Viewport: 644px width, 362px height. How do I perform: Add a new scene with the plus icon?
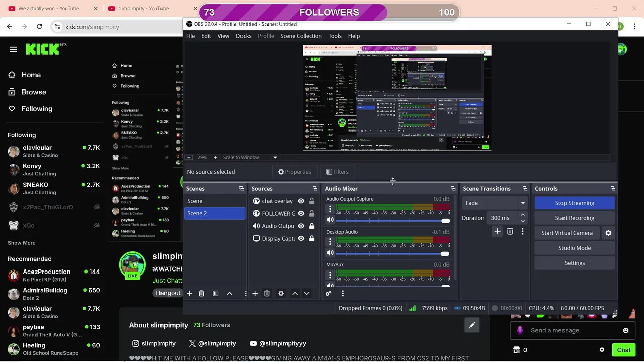click(x=190, y=293)
